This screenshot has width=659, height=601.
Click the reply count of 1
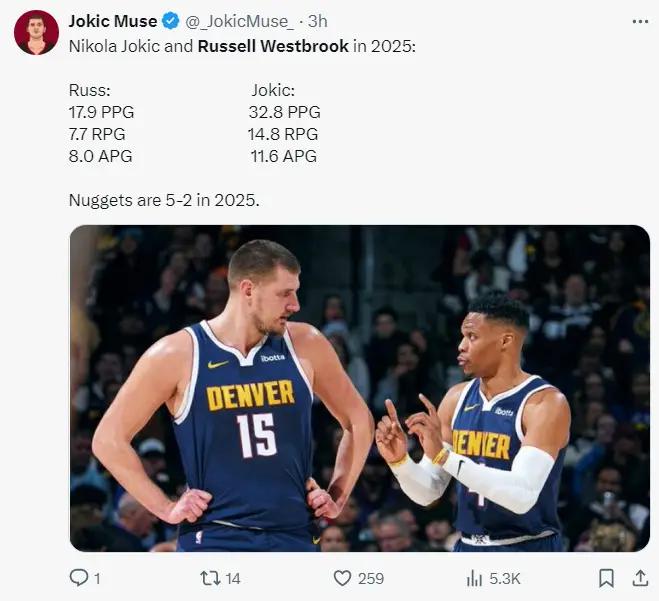pos(97,578)
